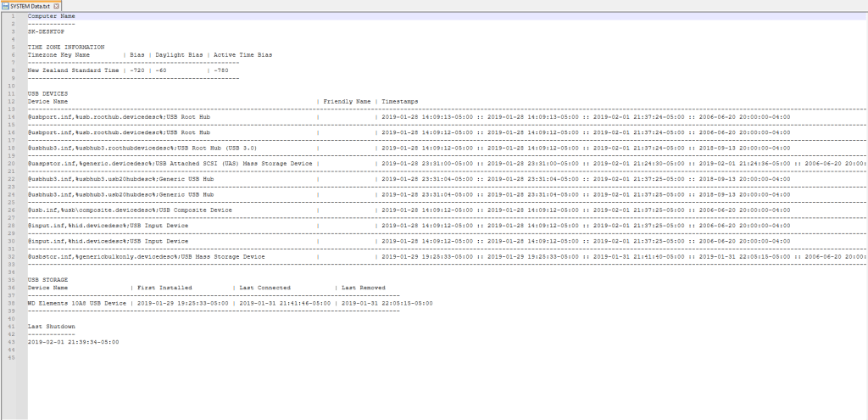Click the Last Shutdown heading
Screen dimensions: 868x420
(x=51, y=327)
